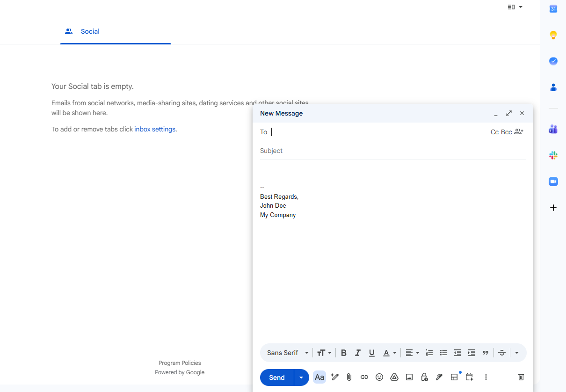Open the layout selector icon
The width and height of the screenshot is (566, 392).
click(454, 377)
